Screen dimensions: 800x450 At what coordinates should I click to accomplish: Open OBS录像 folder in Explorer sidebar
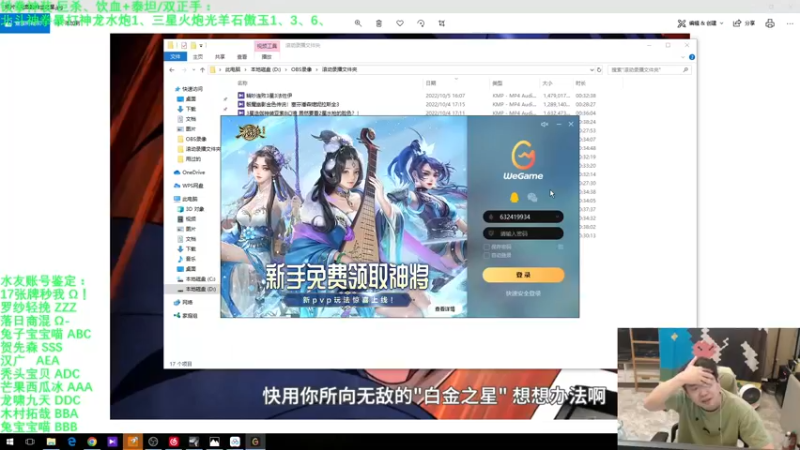coord(192,139)
